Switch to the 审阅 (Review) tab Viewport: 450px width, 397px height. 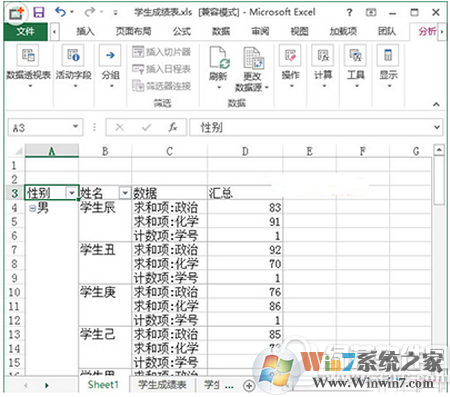260,31
